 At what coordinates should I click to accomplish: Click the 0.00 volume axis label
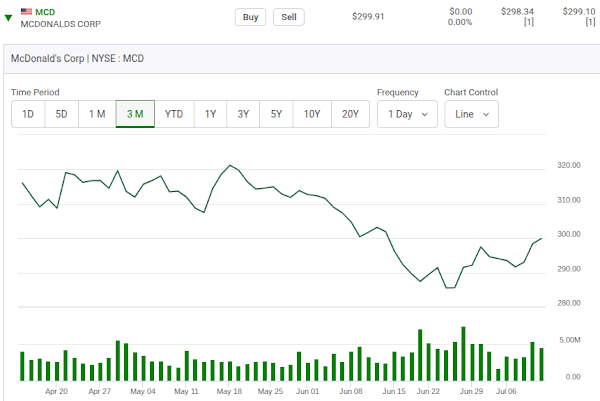click(573, 377)
